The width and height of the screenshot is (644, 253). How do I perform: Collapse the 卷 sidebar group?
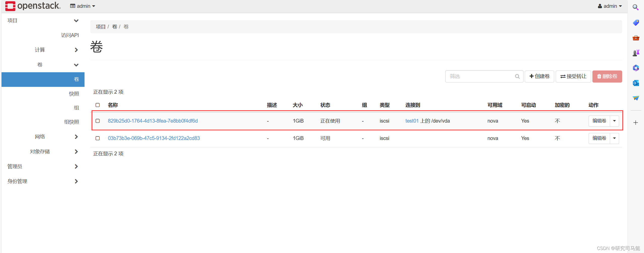43,65
